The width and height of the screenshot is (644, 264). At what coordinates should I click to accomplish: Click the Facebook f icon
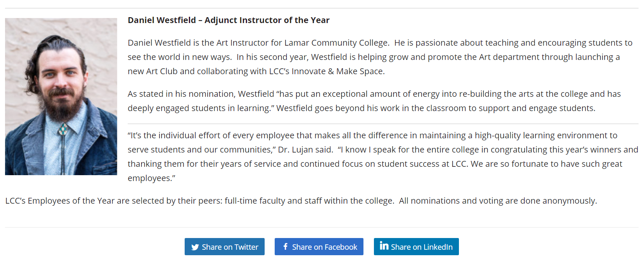point(286,246)
